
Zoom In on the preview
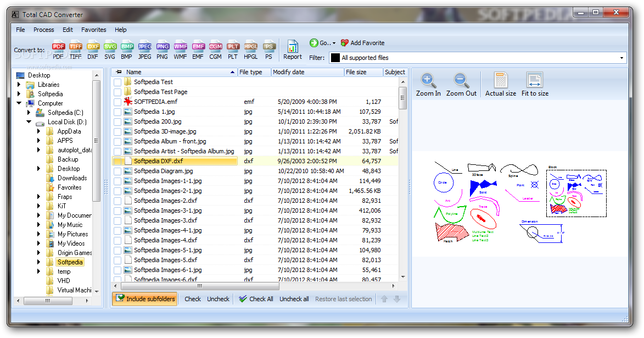click(x=428, y=85)
